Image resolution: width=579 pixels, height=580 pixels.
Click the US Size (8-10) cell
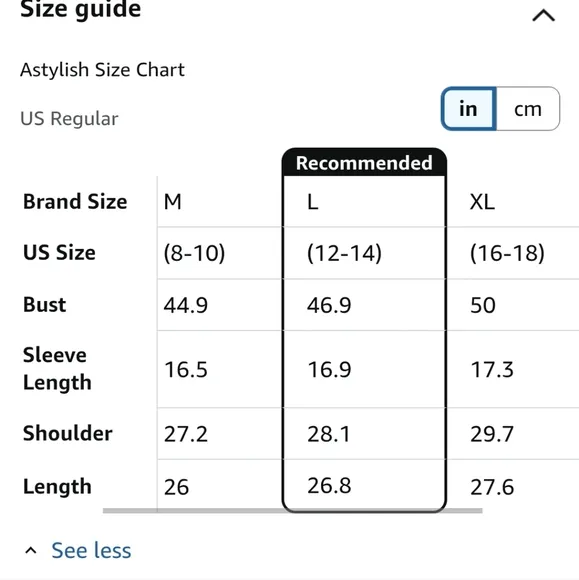click(194, 253)
